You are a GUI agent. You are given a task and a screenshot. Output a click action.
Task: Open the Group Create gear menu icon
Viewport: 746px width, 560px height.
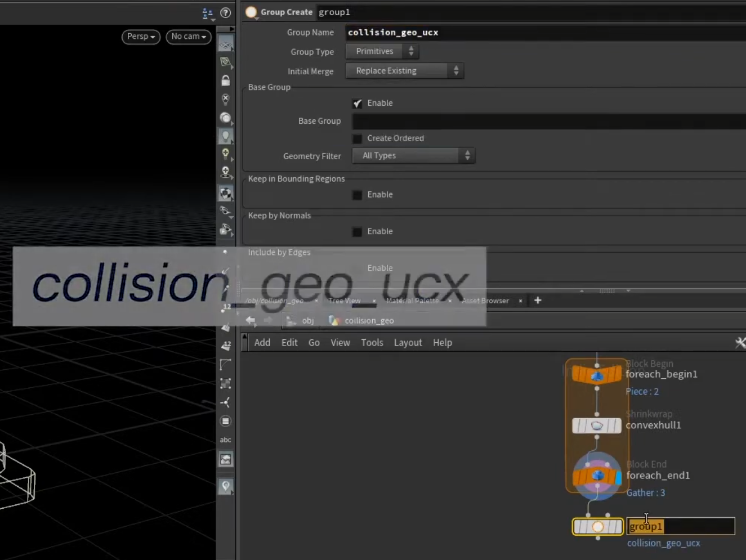pos(252,12)
